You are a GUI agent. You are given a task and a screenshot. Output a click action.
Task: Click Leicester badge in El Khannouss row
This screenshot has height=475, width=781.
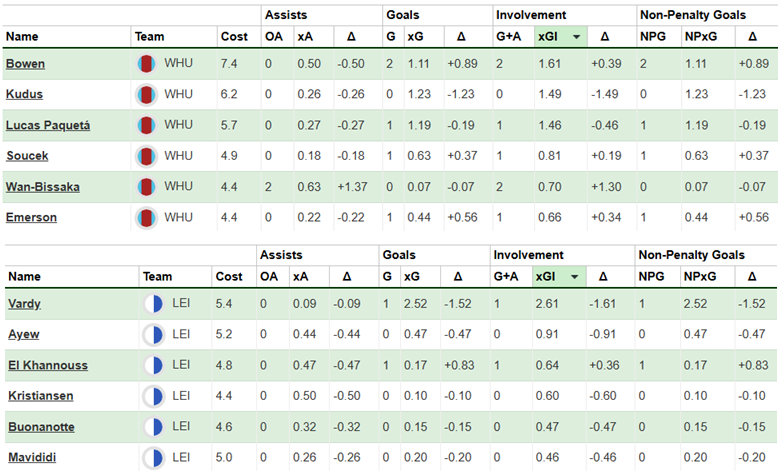click(x=154, y=365)
